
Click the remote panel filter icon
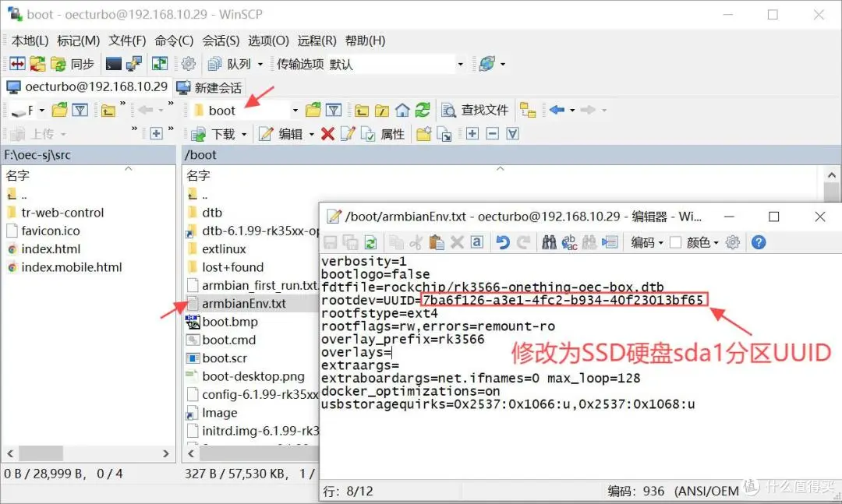pos(334,110)
